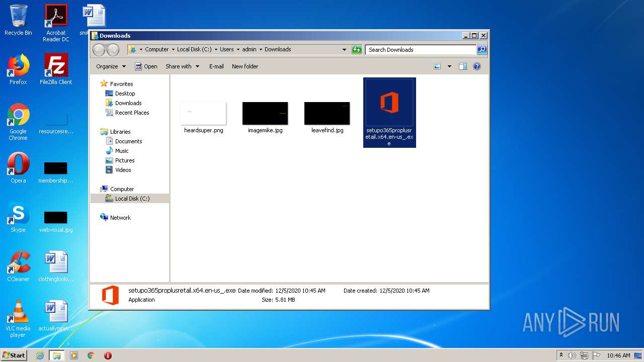The image size is (644, 362).
Task: Expand Local Disk (C:) breadcrumb arrow
Action: pos(216,49)
